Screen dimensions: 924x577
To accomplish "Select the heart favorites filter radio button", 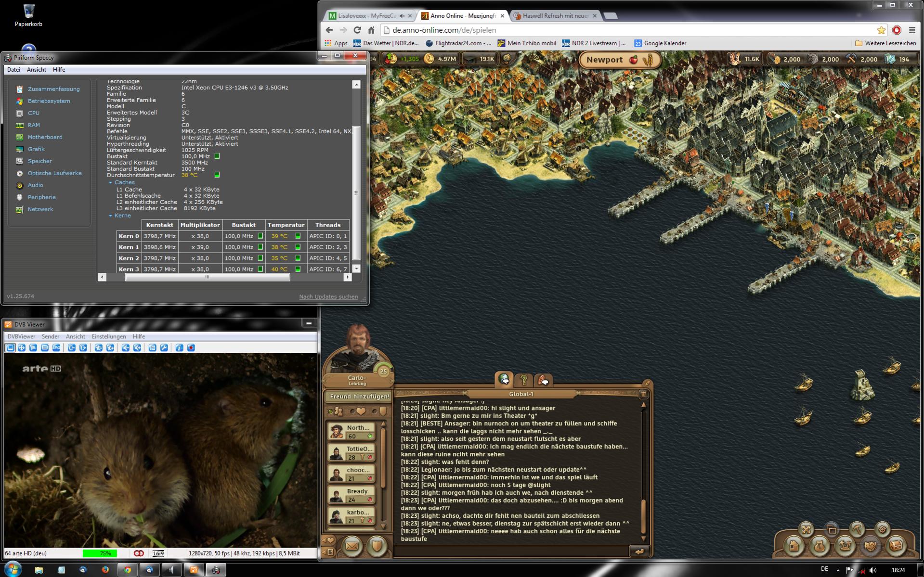I will pyautogui.click(x=352, y=411).
